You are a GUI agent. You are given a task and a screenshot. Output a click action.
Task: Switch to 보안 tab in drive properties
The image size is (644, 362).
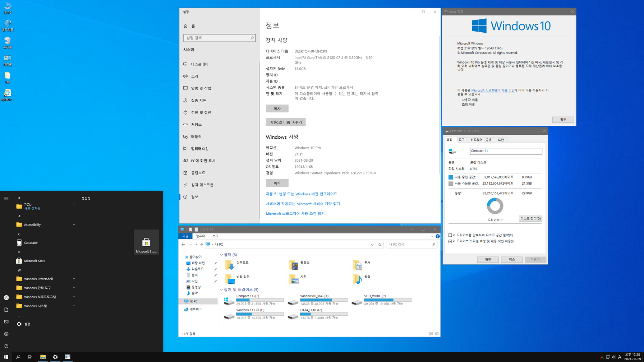[501, 140]
